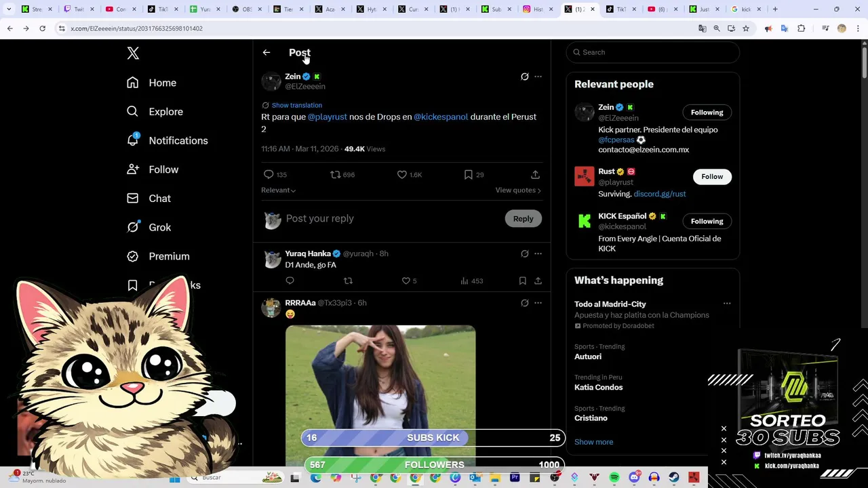
Task: Click Show more under What's happening
Action: point(594,442)
